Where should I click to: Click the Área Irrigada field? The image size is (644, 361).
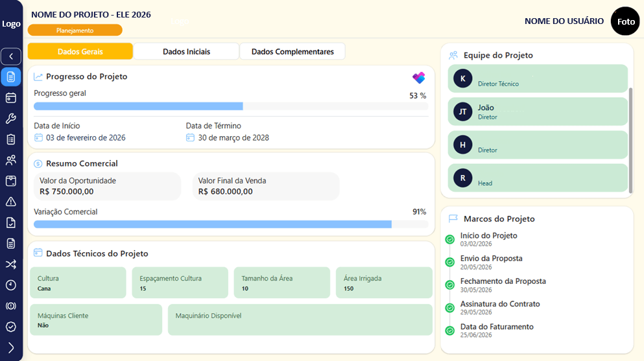384,283
